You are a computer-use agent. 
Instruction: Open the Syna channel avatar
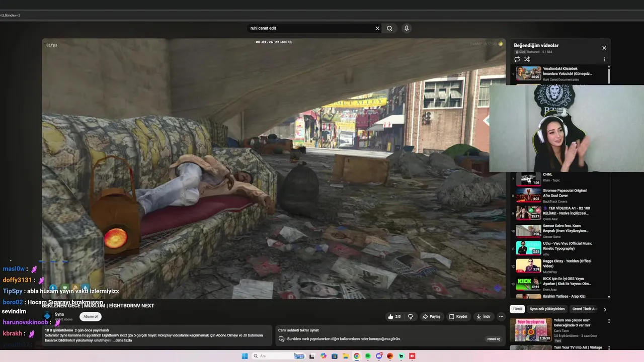point(47,316)
